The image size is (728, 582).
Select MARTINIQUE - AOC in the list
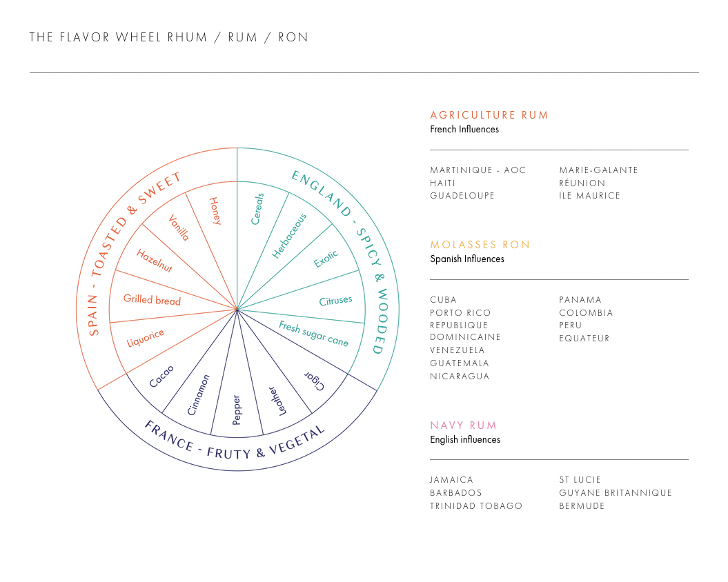pyautogui.click(x=478, y=170)
